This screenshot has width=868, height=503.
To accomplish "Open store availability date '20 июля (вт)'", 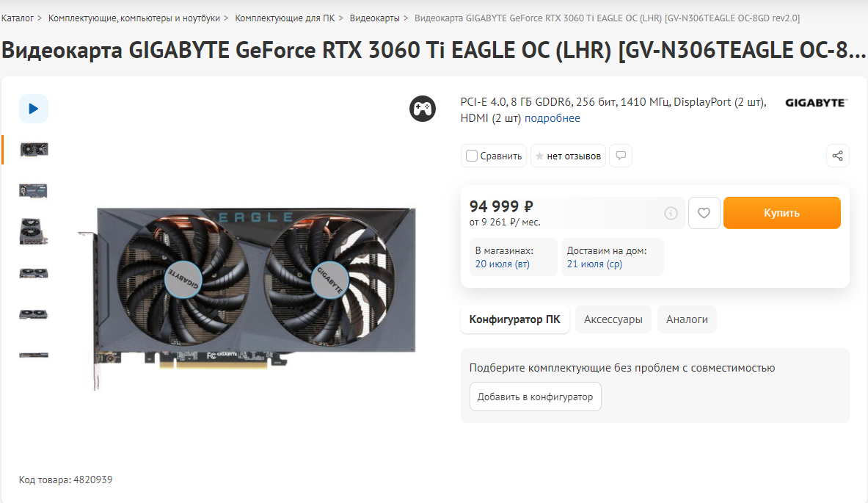I will coord(502,264).
